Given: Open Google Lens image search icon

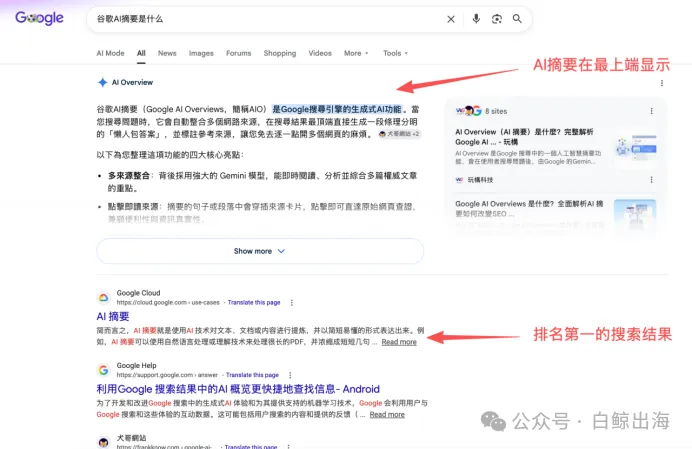Looking at the screenshot, I should (x=496, y=19).
